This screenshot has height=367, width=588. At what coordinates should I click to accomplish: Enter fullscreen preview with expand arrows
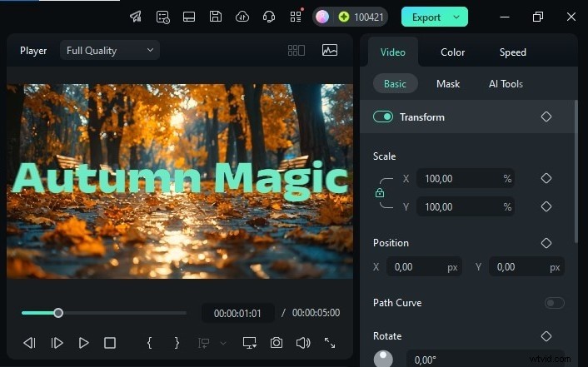(x=330, y=343)
